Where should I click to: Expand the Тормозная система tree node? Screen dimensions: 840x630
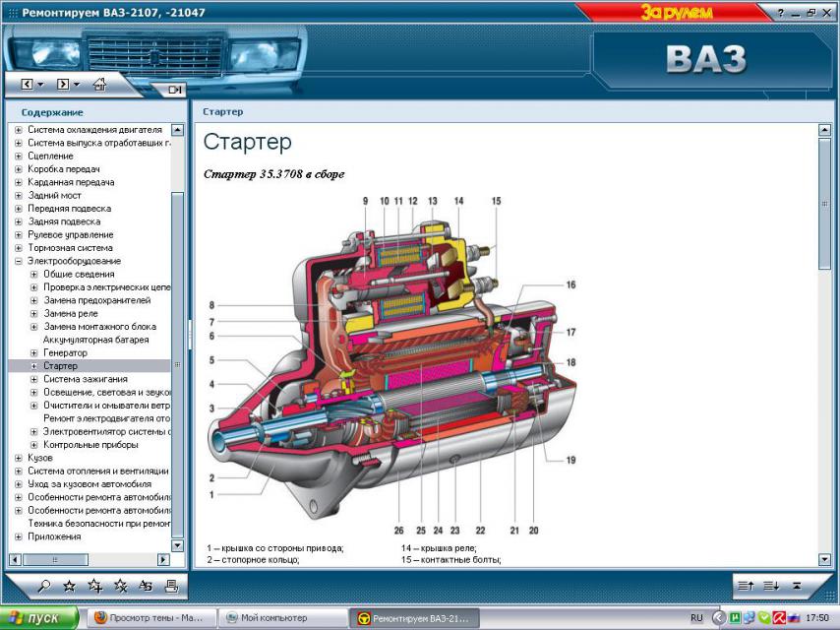tap(19, 248)
